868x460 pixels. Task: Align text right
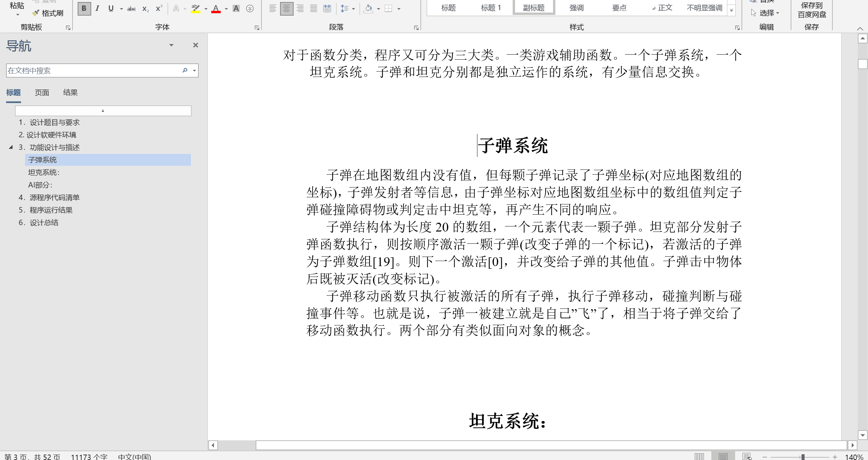[x=300, y=8]
